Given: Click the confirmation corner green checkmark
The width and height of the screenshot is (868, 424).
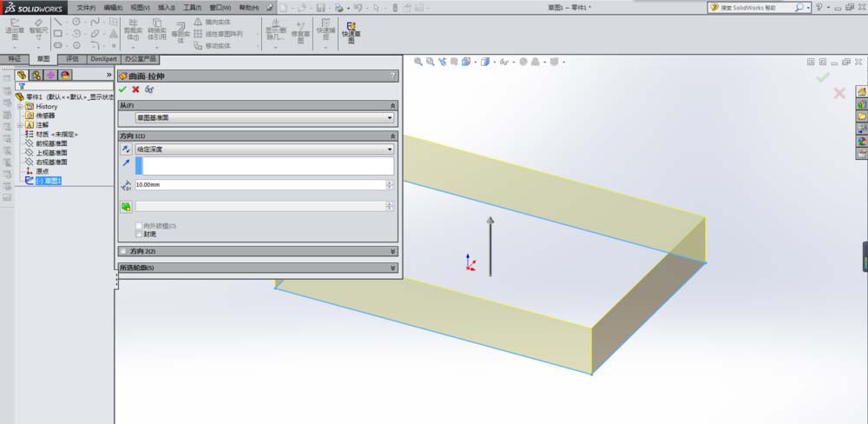Looking at the screenshot, I should coord(823,78).
